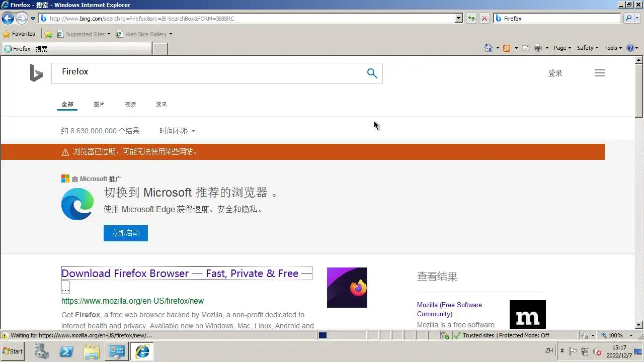Click the network tray icon
Image resolution: width=644 pixels, height=362 pixels.
click(585, 351)
